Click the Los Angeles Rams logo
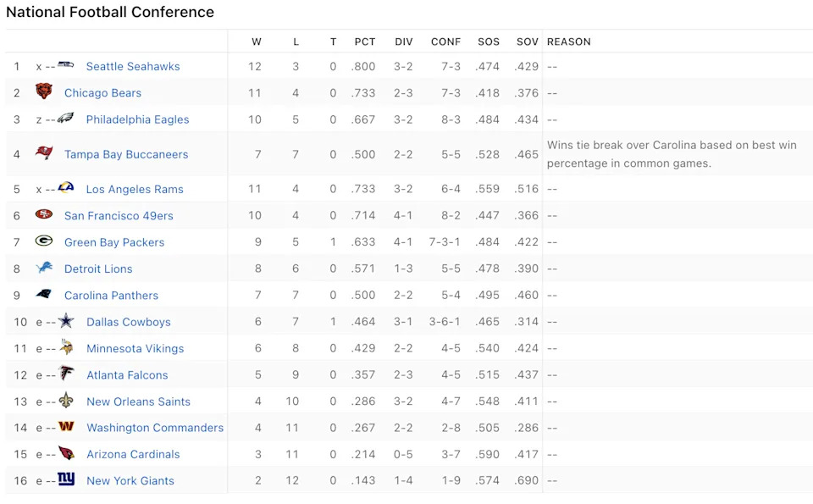Viewport: 813px width, 504px height. point(66,189)
